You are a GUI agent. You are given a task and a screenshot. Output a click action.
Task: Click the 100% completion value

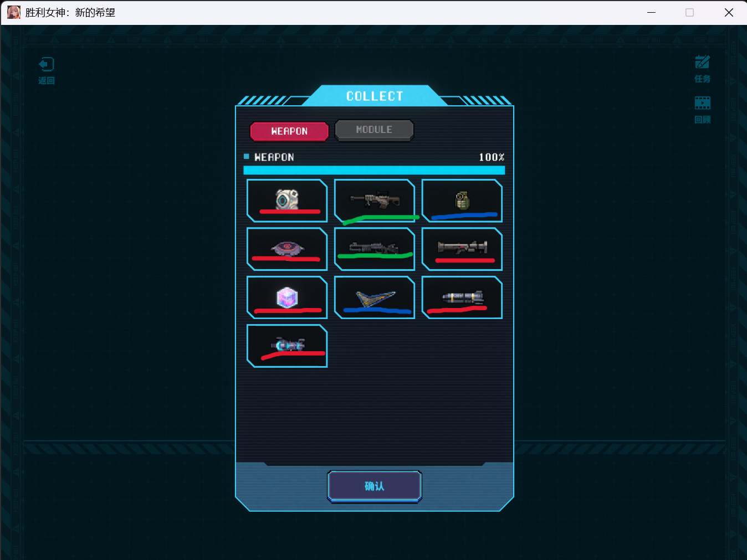click(492, 157)
